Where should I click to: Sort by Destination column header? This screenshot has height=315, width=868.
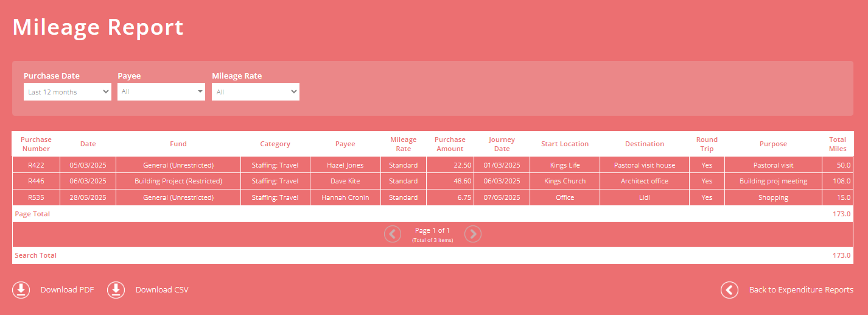pos(645,144)
